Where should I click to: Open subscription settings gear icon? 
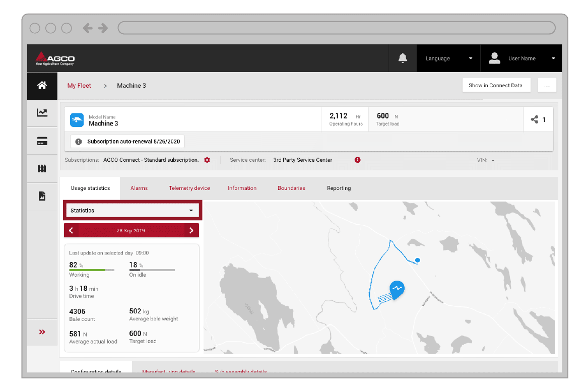[x=207, y=160]
